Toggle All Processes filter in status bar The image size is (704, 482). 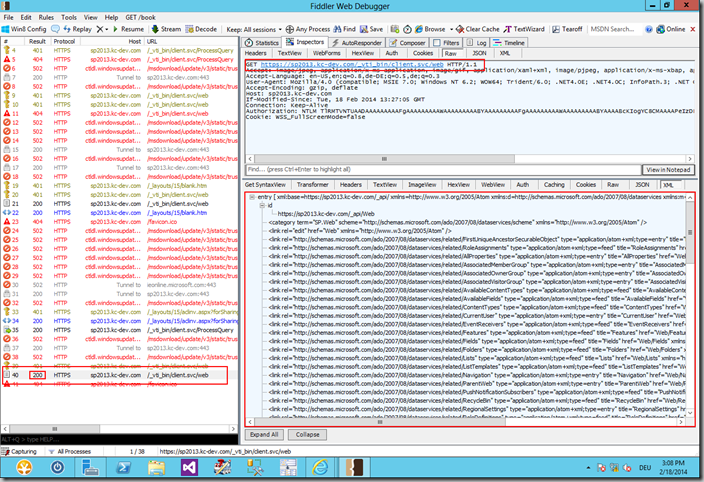[70, 451]
